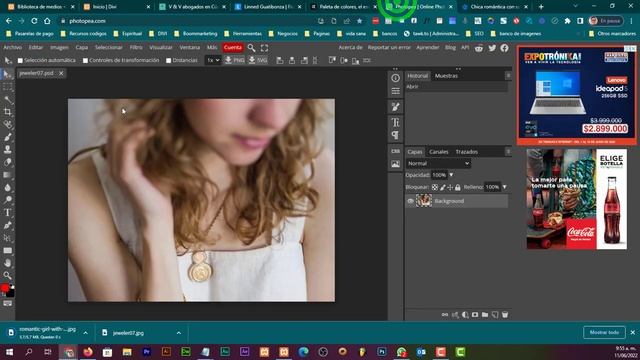Open the Reportar un error link
This screenshot has width=640, height=360.
point(389,48)
